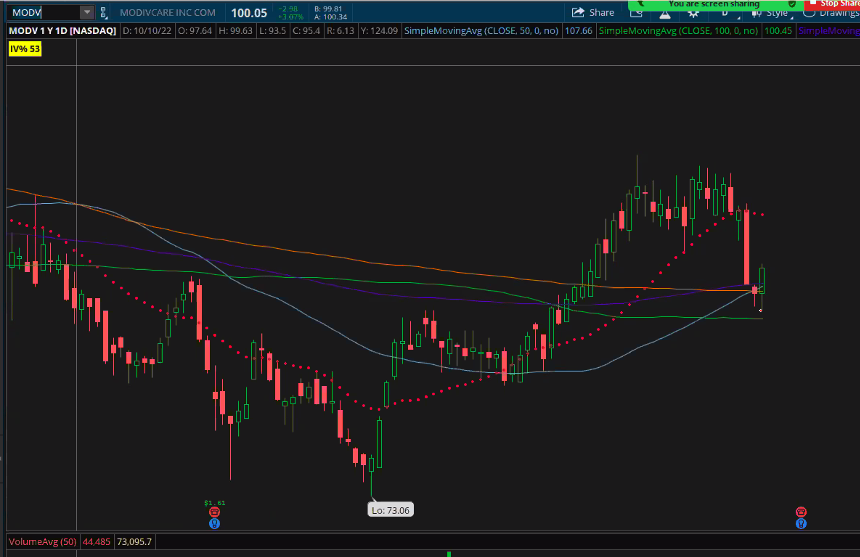
Task: Click the 73,095.7 volume value
Action: (x=134, y=542)
